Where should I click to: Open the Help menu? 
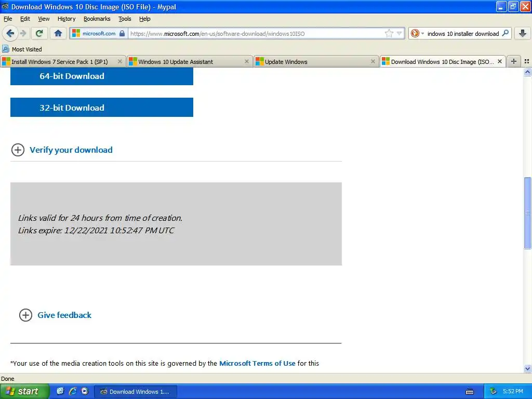tap(145, 19)
